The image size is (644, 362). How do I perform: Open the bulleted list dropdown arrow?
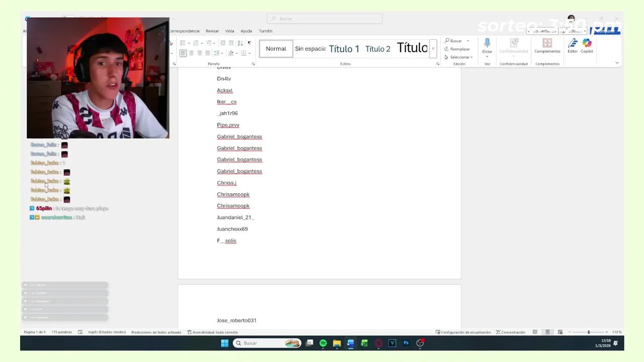(189, 43)
